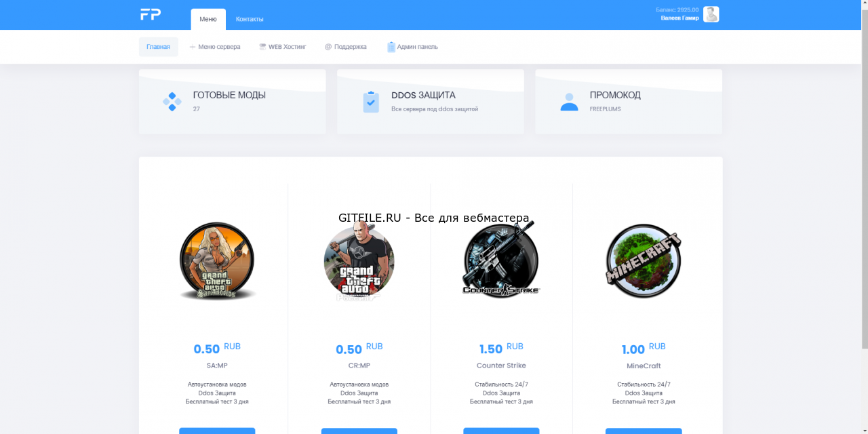The image size is (868, 434).
Task: Click the ГОТОВЫЕ МОДЫ heading
Action: (x=229, y=95)
